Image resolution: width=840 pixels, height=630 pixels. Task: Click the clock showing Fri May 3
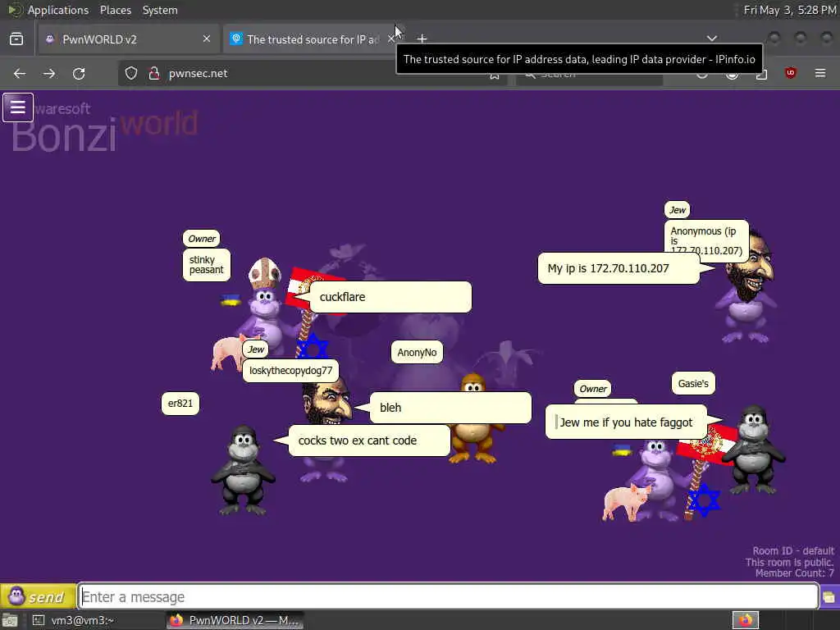coord(790,10)
